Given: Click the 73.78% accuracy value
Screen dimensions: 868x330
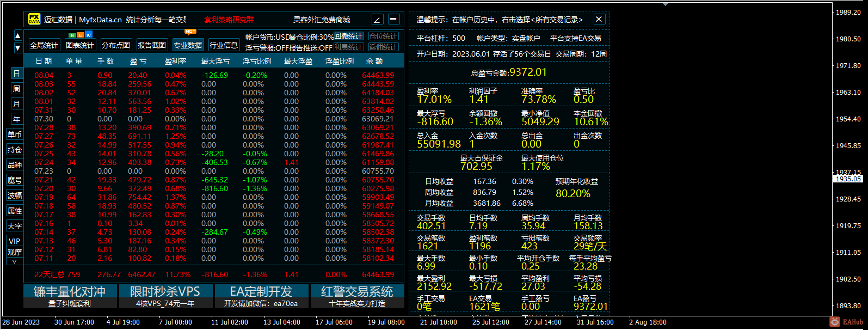Looking at the screenshot, I should (539, 99).
